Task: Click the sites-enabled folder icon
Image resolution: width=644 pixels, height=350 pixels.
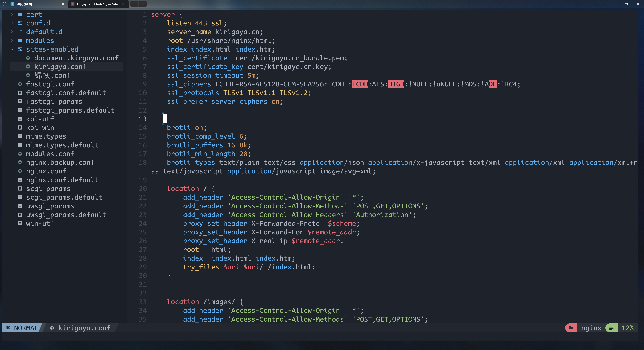Action: tap(20, 49)
